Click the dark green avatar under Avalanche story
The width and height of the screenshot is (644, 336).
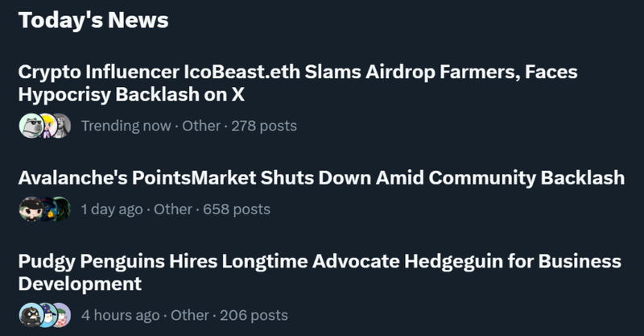tap(48, 209)
